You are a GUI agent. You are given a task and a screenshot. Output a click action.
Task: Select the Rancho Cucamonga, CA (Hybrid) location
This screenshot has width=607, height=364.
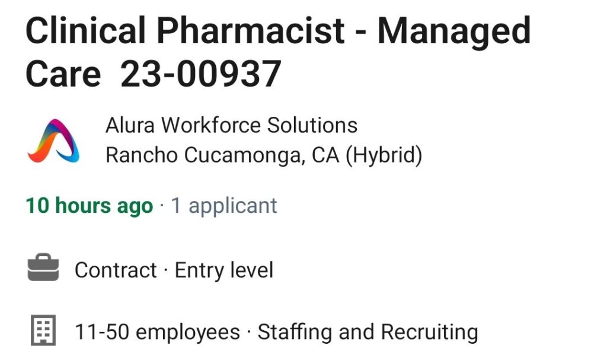pyautogui.click(x=264, y=155)
